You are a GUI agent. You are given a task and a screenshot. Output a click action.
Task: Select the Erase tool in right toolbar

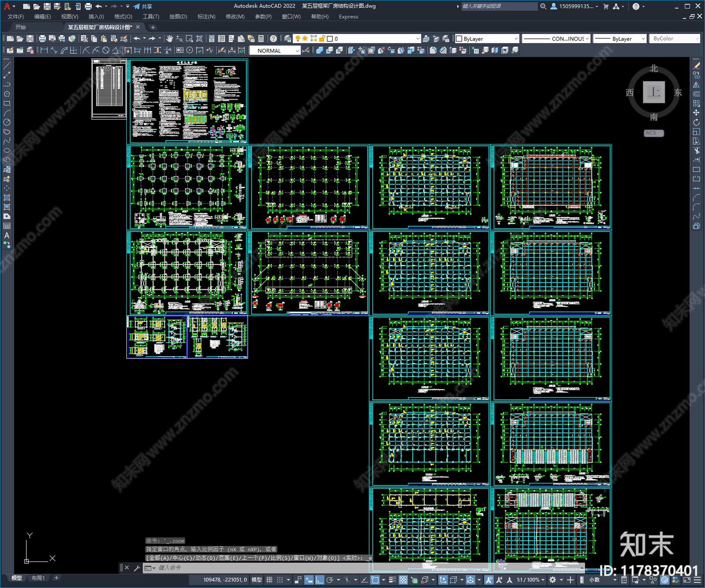click(x=696, y=65)
